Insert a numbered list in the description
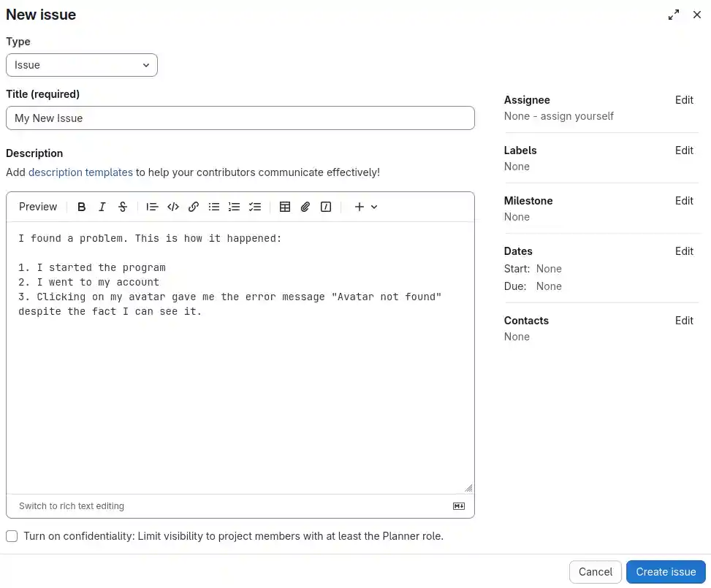 coord(235,207)
